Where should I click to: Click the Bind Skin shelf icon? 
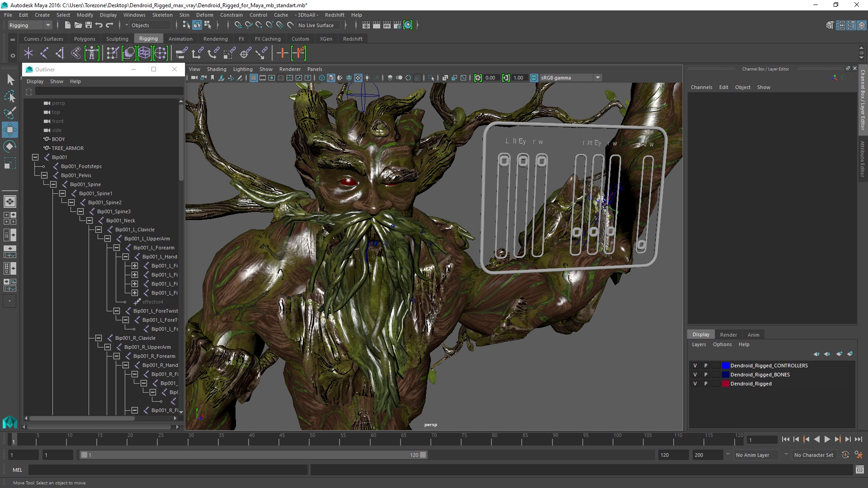[x=76, y=53]
